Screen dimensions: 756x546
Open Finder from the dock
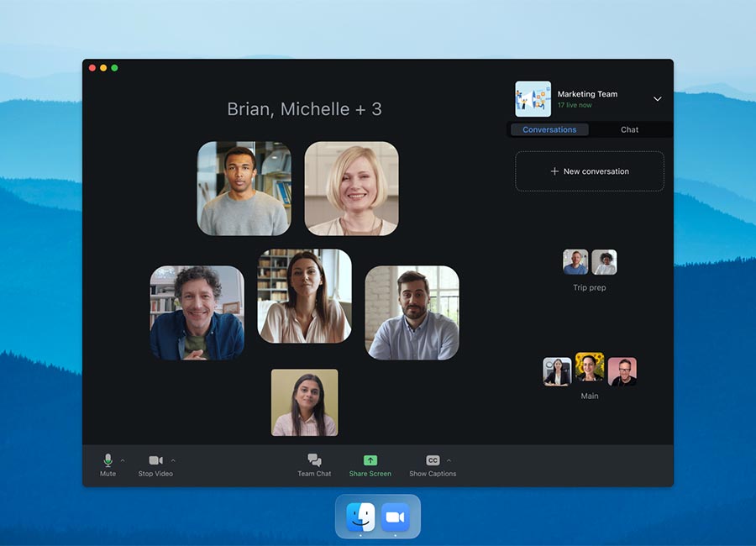[x=360, y=517]
